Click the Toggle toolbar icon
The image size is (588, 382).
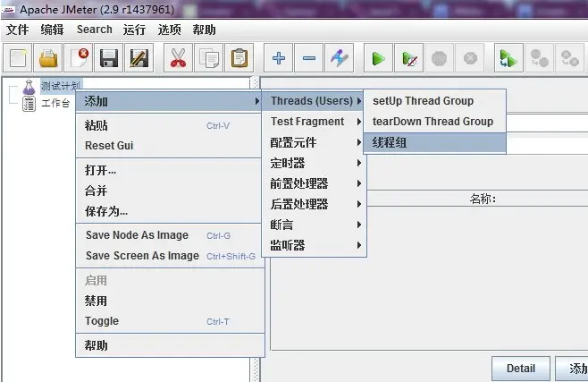coord(339,58)
